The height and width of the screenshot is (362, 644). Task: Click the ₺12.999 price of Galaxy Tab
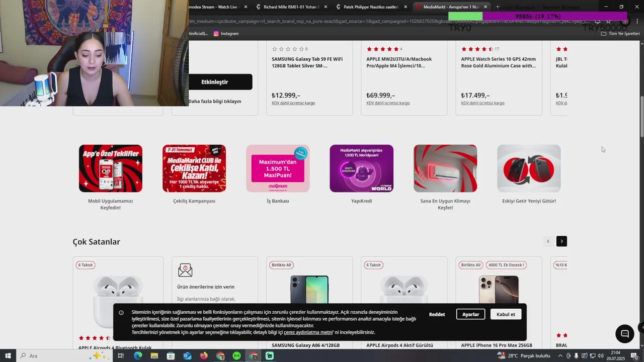coord(286,96)
